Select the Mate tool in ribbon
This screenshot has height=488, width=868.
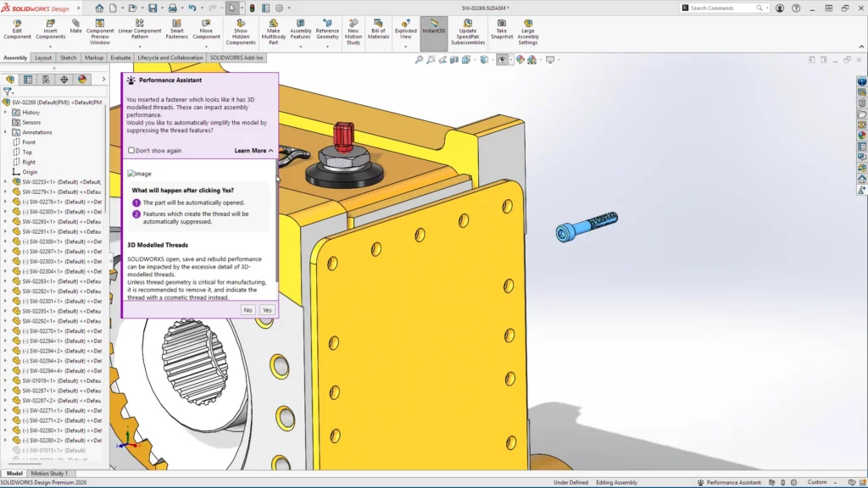76,26
